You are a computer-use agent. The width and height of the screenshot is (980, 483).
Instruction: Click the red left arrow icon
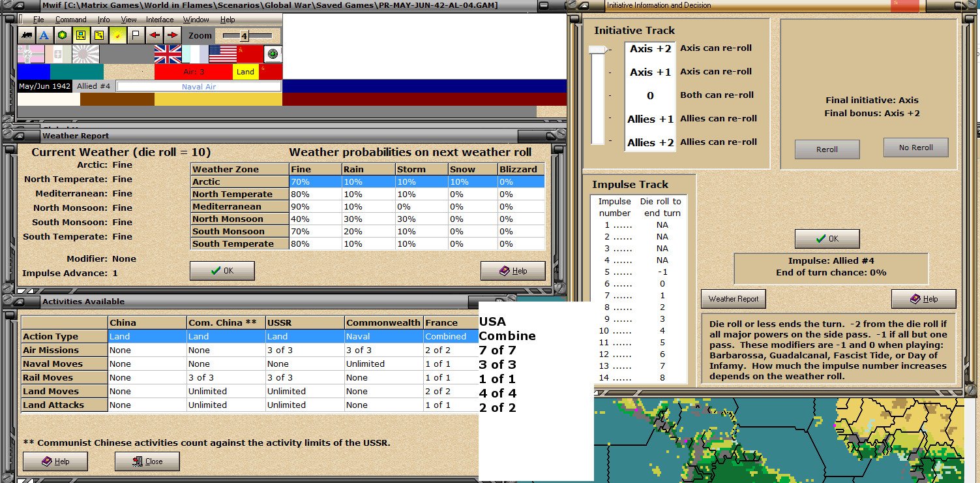(155, 35)
